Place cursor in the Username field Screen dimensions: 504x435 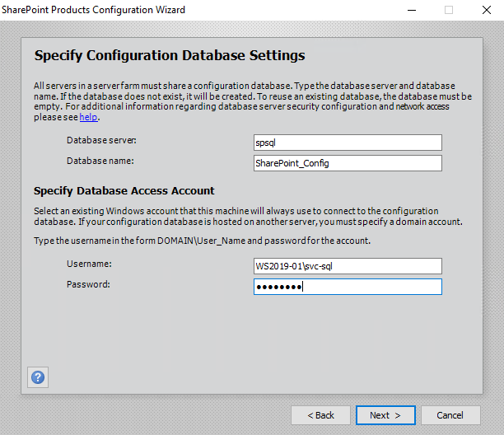tap(348, 266)
